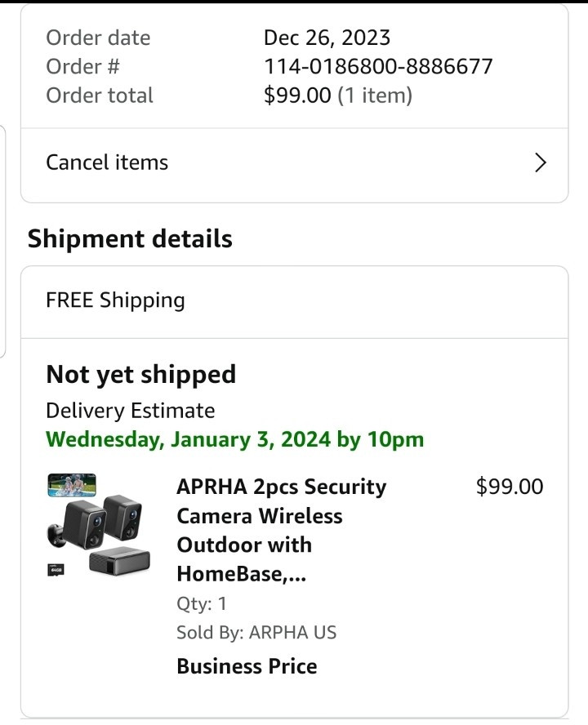Click the Delivery Estimate label
588x725 pixels.
130,411
